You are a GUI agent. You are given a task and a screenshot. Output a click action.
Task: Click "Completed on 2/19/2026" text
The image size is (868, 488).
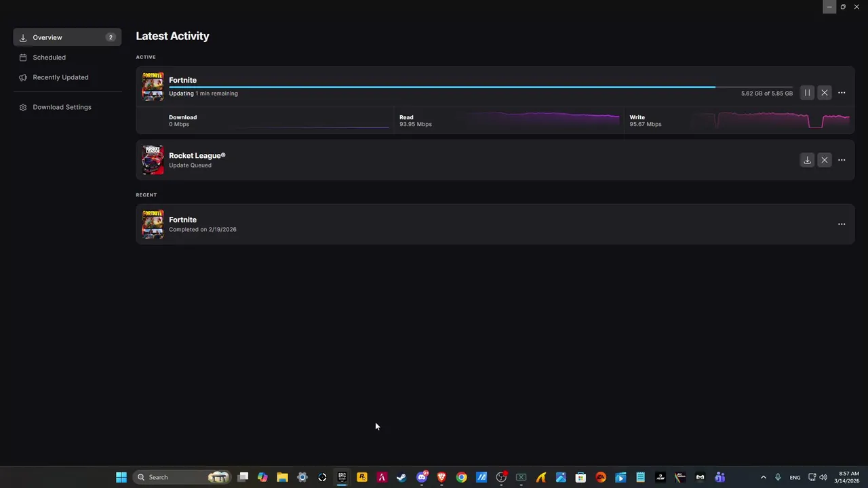point(203,230)
